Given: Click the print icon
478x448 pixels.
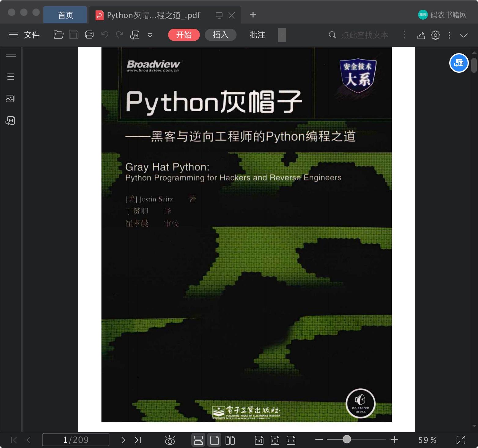Looking at the screenshot, I should pyautogui.click(x=89, y=35).
